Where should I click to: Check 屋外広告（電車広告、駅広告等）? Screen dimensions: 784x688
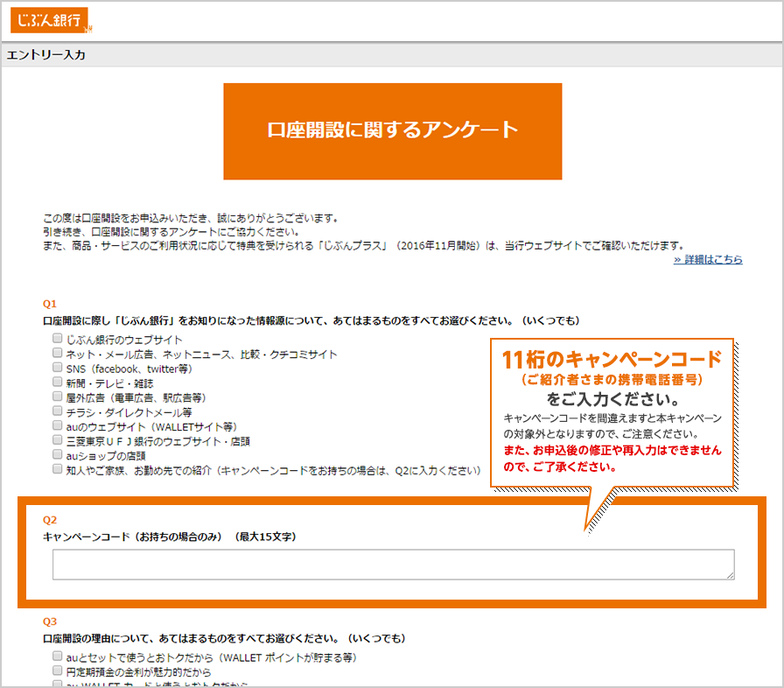pos(58,397)
